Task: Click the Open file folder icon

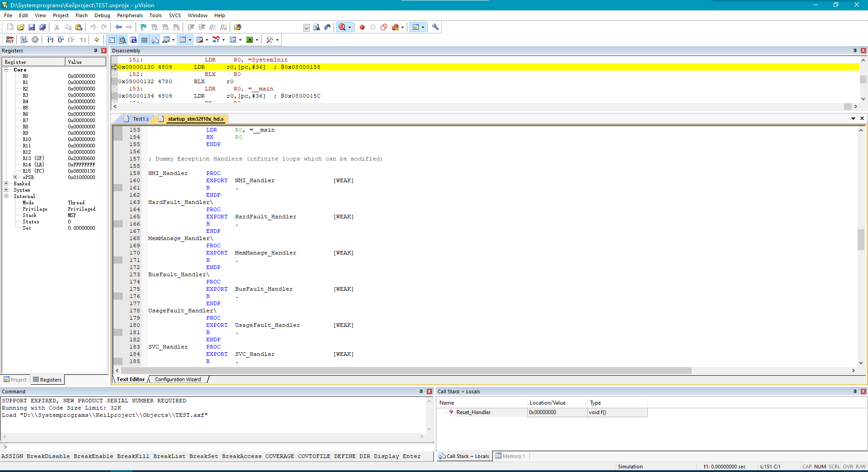Action: point(21,27)
